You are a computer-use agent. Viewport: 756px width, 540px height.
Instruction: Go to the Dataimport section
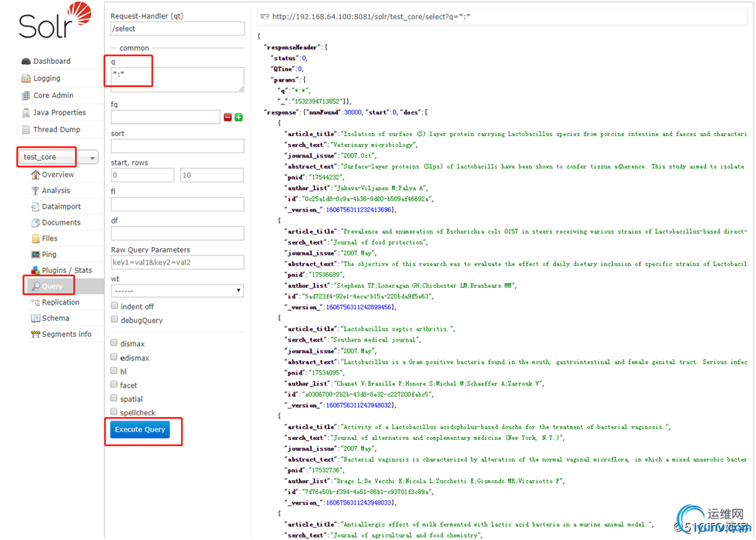62,207
